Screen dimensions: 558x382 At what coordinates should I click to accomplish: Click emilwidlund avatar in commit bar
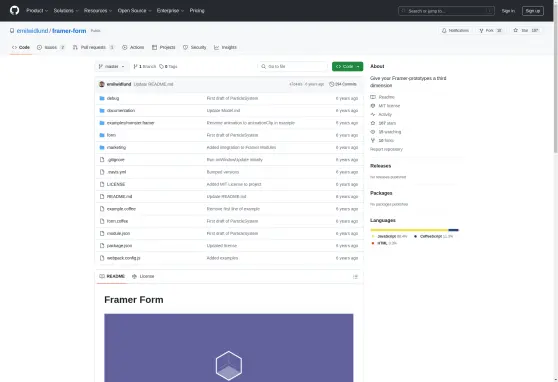point(102,84)
